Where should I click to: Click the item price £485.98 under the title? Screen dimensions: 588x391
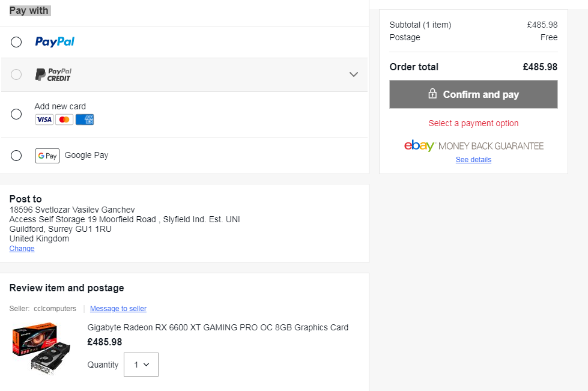click(105, 342)
